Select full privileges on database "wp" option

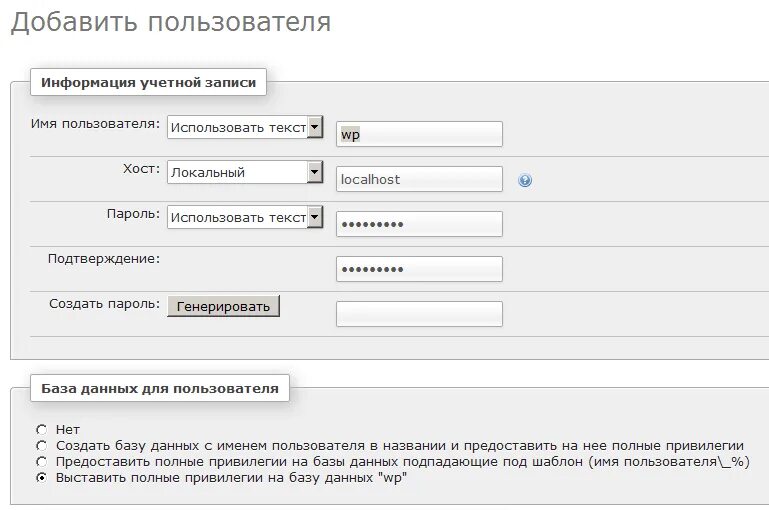coord(41,478)
